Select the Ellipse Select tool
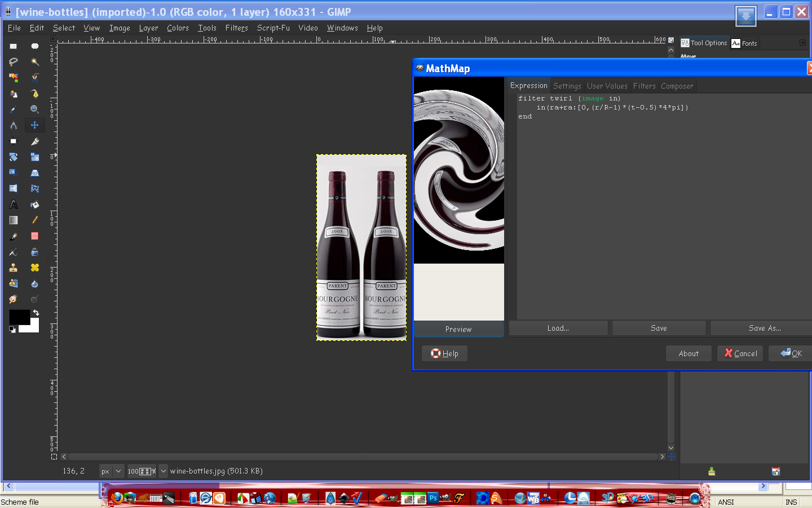 [35, 46]
